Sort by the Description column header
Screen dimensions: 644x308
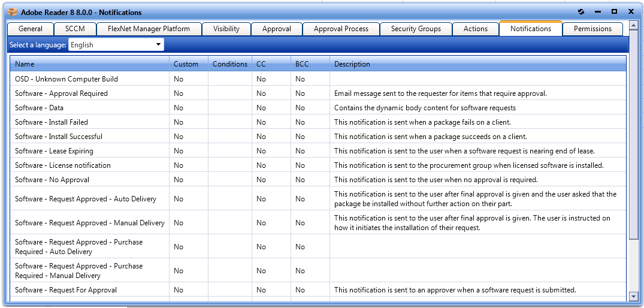478,64
